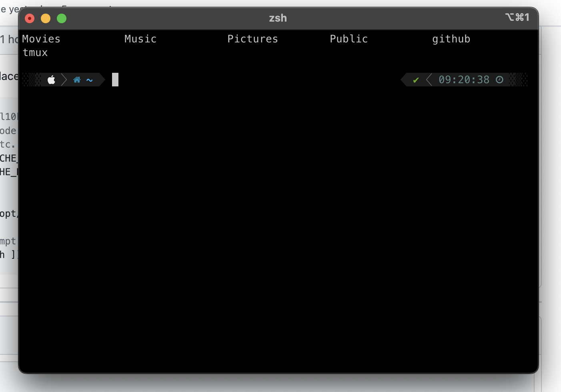Select the github directory name
561x392 pixels.
pyautogui.click(x=451, y=39)
